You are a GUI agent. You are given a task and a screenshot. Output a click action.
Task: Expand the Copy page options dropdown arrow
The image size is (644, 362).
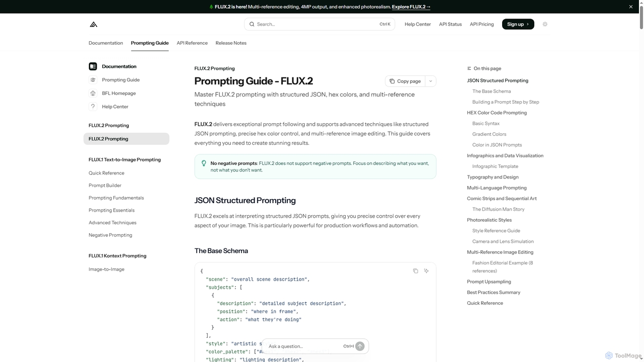431,81
